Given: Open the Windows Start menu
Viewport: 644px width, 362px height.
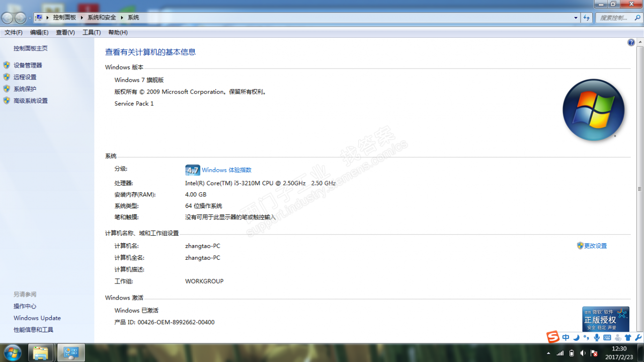Looking at the screenshot, I should click(x=12, y=352).
